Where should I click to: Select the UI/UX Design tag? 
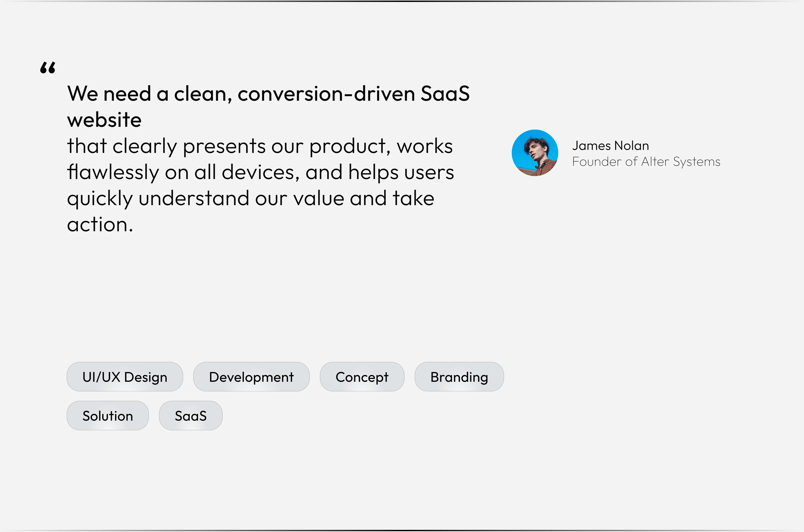click(125, 377)
